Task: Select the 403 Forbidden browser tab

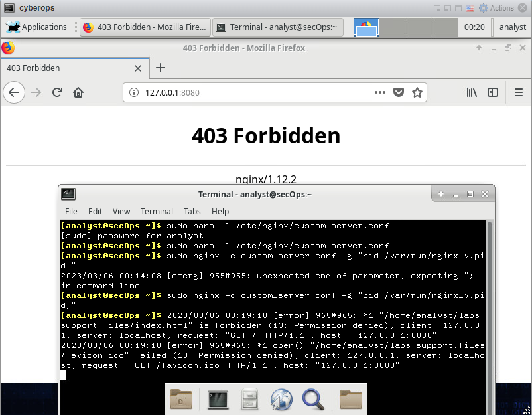Action: [75, 68]
